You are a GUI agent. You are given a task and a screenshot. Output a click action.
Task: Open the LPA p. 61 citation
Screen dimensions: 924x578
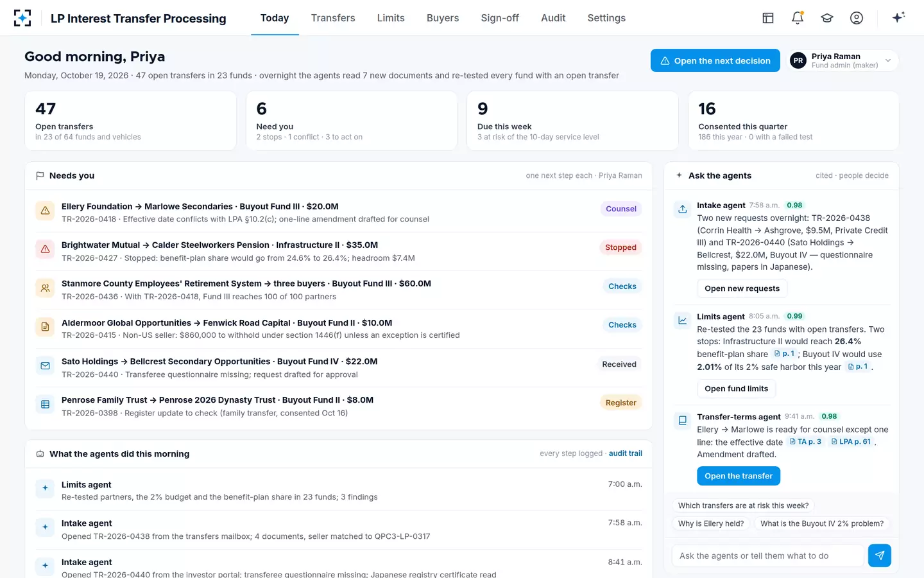tap(851, 442)
